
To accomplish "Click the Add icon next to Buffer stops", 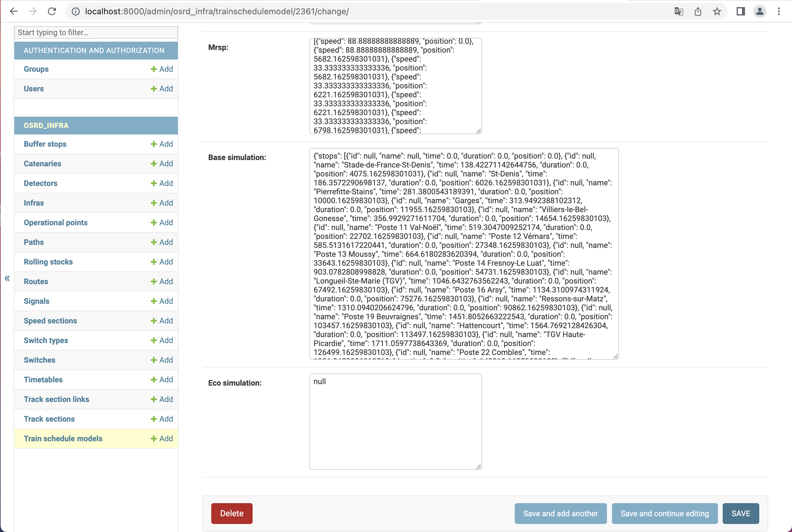I will 154,144.
